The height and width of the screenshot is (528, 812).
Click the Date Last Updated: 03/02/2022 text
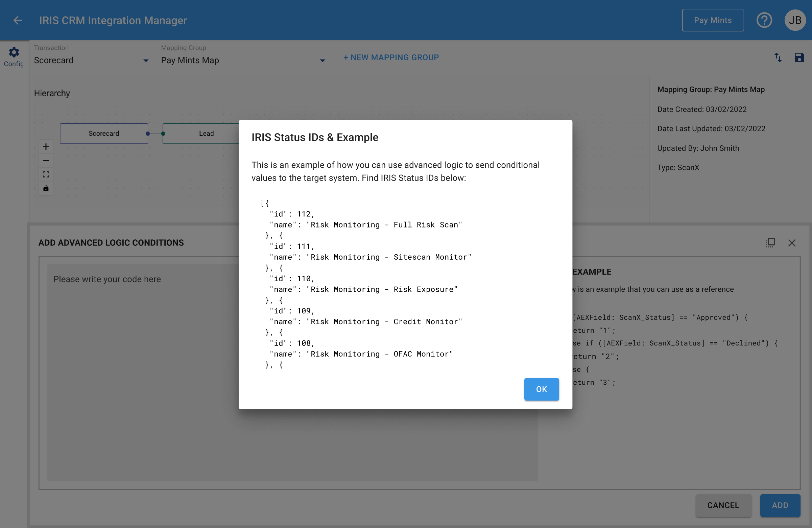711,128
